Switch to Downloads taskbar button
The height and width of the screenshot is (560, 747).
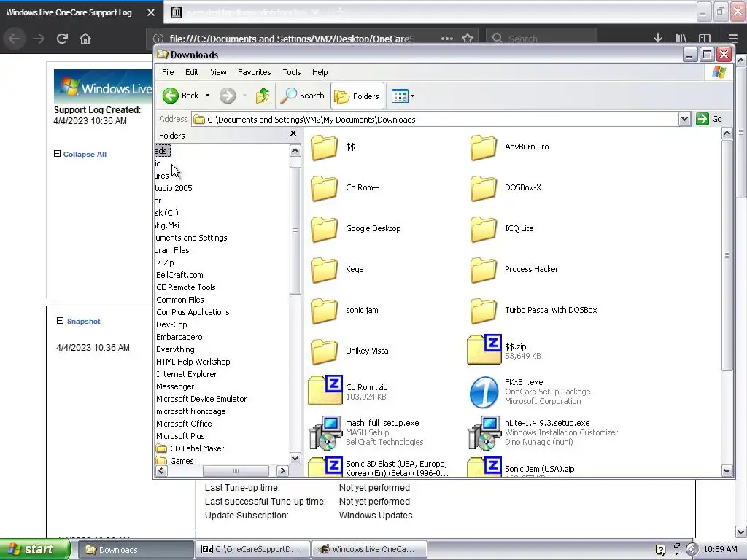click(135, 550)
